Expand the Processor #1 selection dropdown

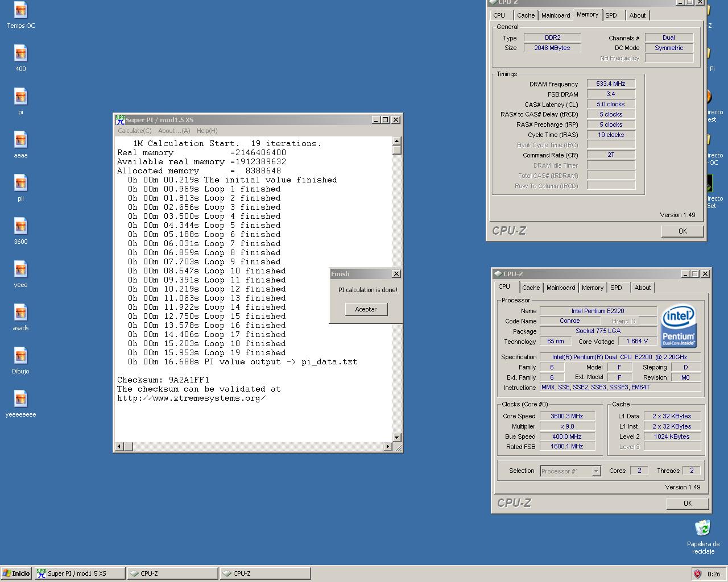pyautogui.click(x=596, y=471)
